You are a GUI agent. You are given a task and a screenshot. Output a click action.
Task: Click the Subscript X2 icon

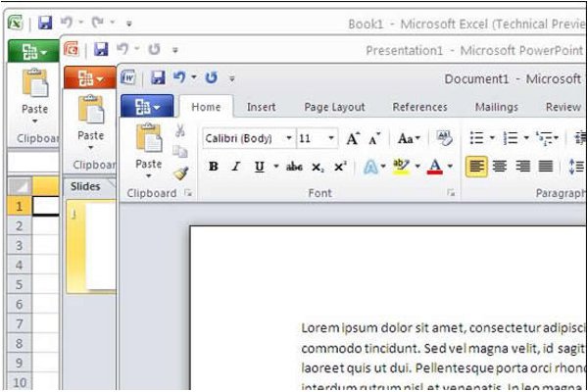[x=318, y=167]
